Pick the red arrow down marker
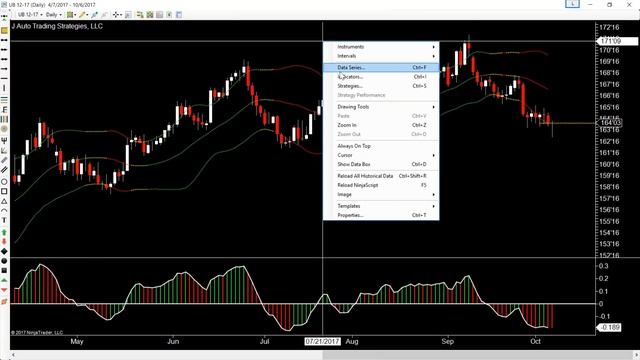This screenshot has height=360, width=640. pyautogui.click(x=4, y=241)
